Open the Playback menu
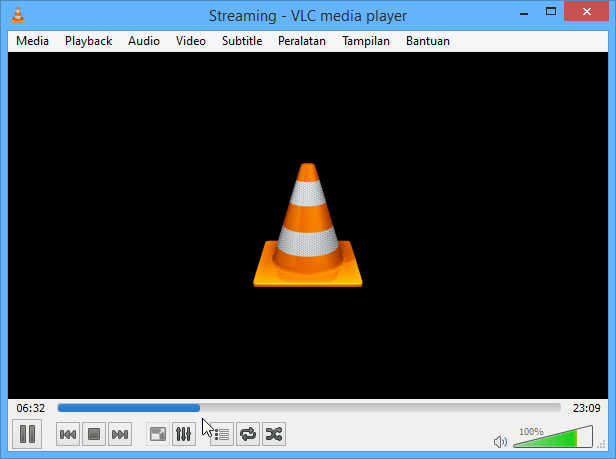Image resolution: width=616 pixels, height=459 pixels. (88, 41)
